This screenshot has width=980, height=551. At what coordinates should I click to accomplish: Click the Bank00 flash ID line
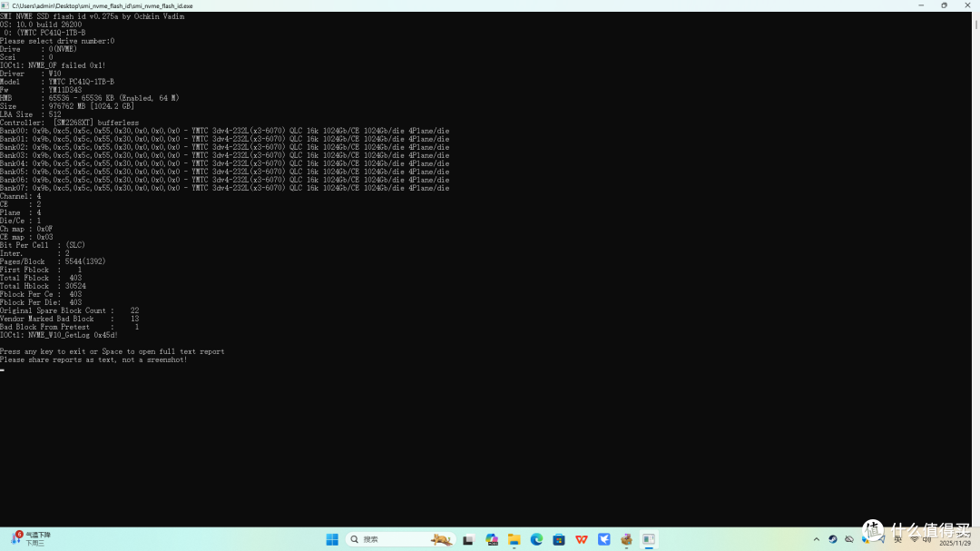pyautogui.click(x=224, y=131)
